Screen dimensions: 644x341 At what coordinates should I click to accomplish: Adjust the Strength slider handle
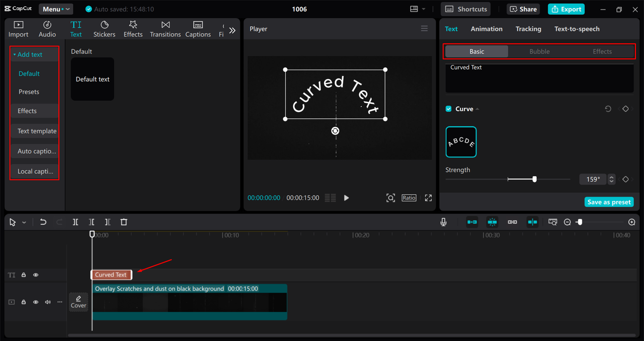(x=534, y=179)
